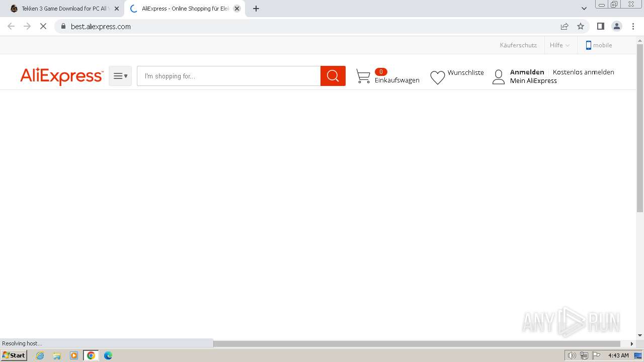Viewport: 644px width, 362px height.
Task: Open the shopping cart icon
Action: coord(363,76)
